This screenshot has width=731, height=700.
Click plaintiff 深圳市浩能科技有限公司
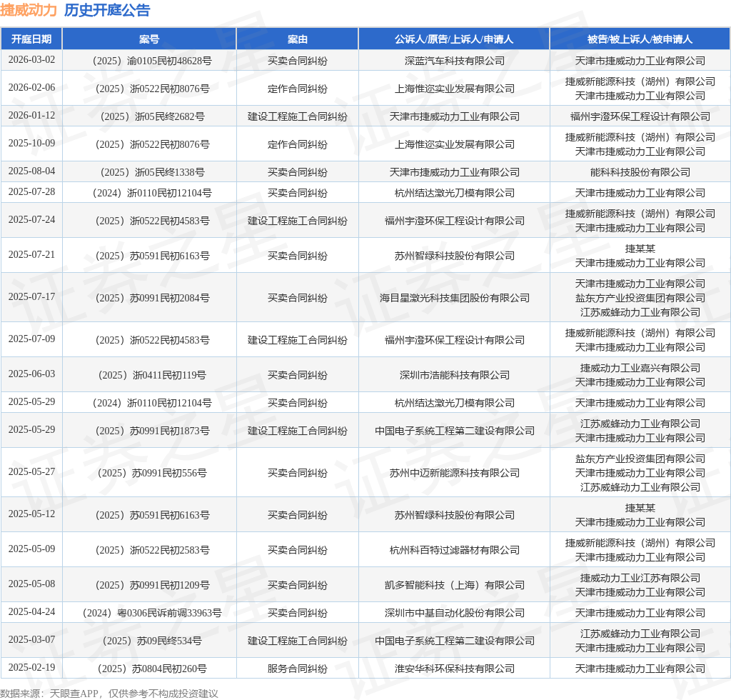click(455, 376)
